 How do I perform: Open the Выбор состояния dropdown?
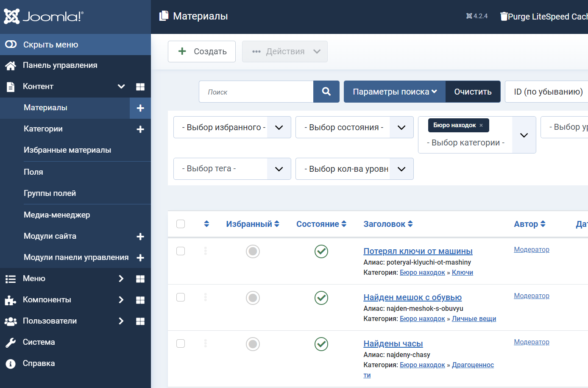(354, 127)
